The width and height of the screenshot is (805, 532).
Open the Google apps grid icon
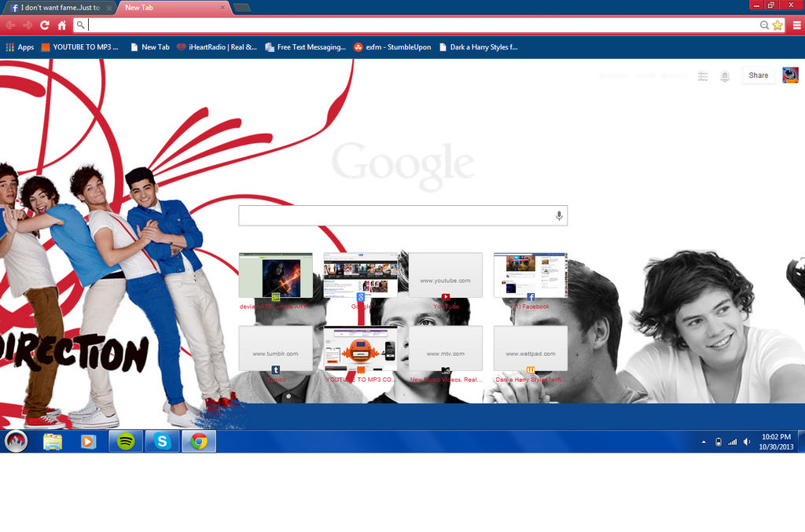pyautogui.click(x=703, y=76)
